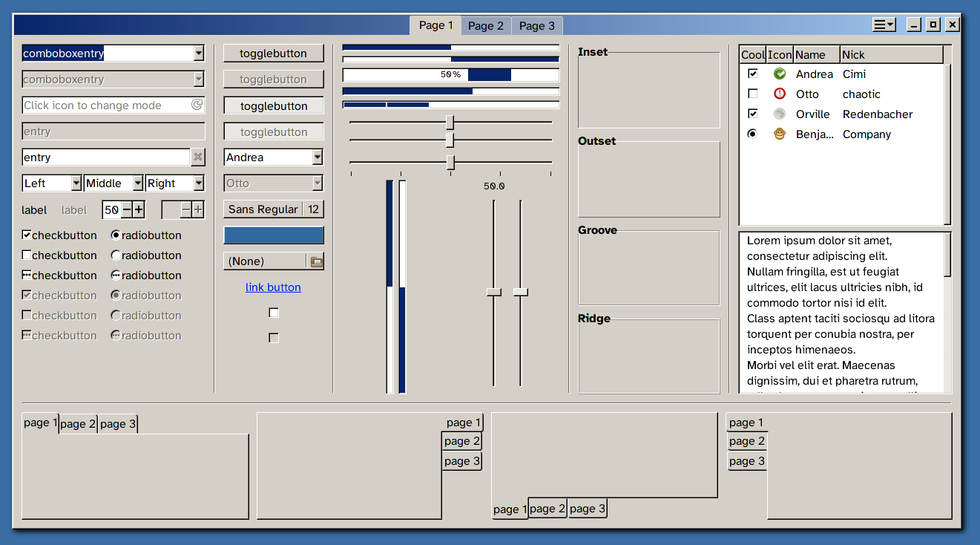Switch to the Page 2 tab
This screenshot has width=980, height=545.
tap(486, 25)
